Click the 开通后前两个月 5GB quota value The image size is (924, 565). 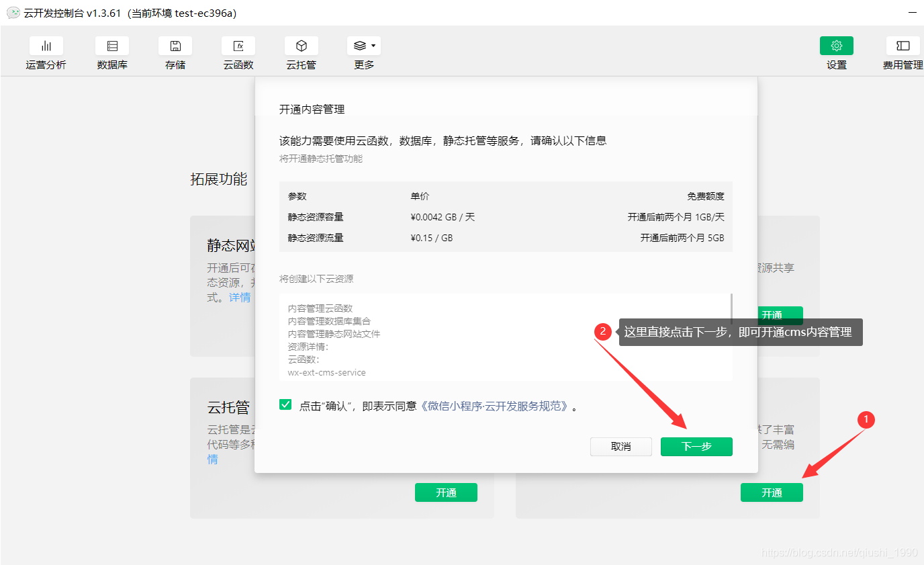click(x=682, y=238)
